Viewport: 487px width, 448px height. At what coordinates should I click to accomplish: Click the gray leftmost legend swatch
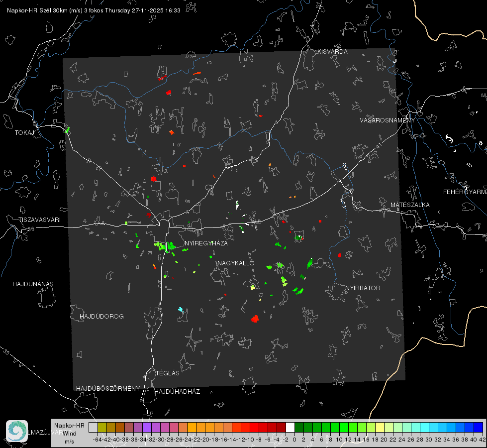point(93,427)
